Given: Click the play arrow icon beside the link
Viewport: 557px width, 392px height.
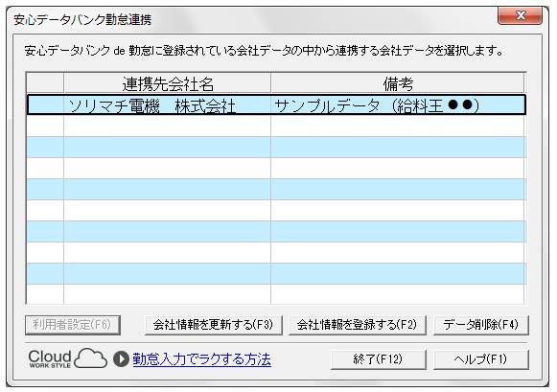Looking at the screenshot, I should click(x=121, y=359).
